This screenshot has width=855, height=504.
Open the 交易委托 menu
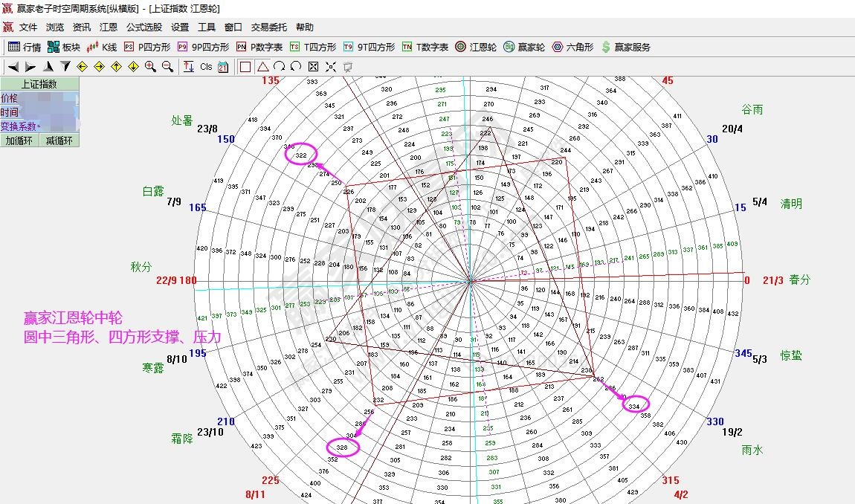(268, 28)
